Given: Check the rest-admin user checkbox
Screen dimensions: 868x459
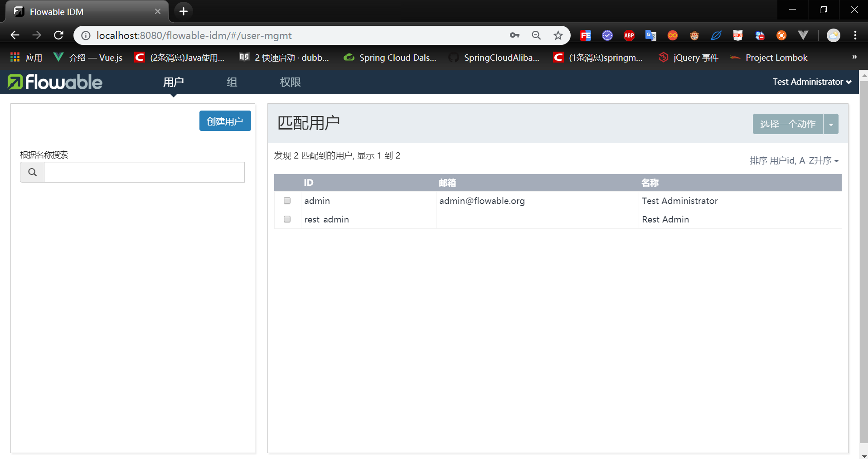Looking at the screenshot, I should [x=287, y=219].
